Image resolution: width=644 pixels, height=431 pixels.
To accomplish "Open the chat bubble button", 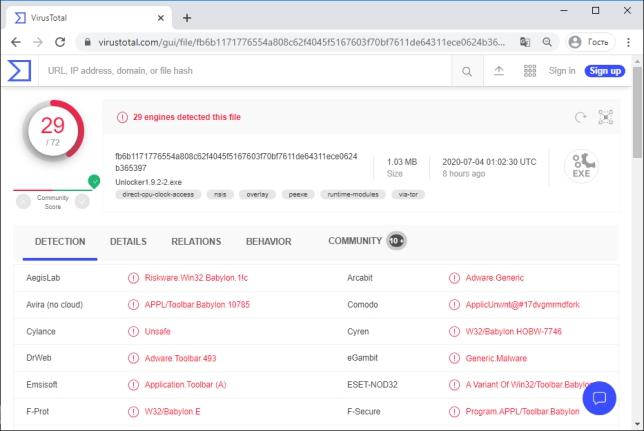I will click(x=599, y=398).
